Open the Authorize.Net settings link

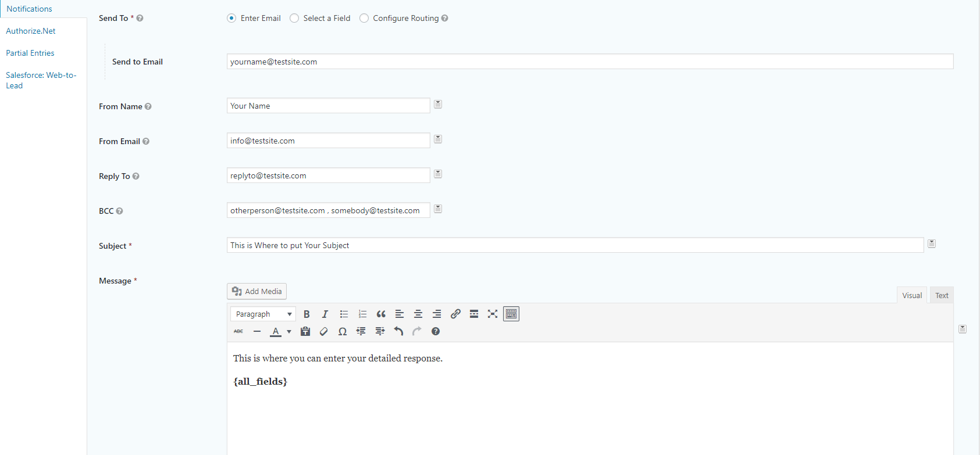[31, 31]
